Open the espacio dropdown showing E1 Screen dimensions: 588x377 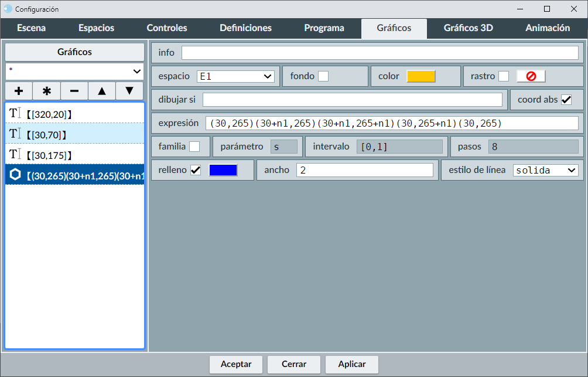[235, 76]
